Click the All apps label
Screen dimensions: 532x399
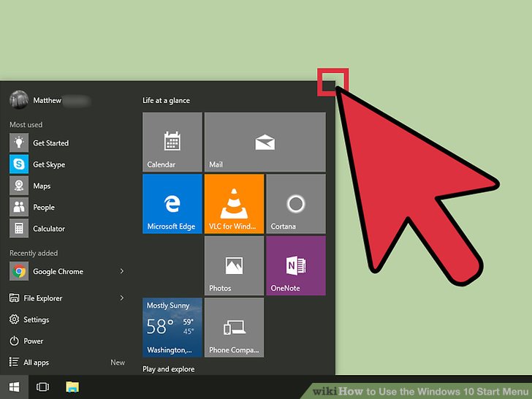pyautogui.click(x=37, y=362)
